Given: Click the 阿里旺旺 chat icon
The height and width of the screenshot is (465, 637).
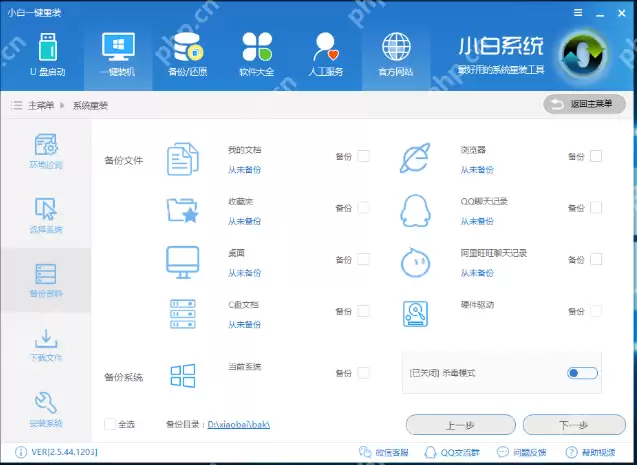Looking at the screenshot, I should pos(415,262).
